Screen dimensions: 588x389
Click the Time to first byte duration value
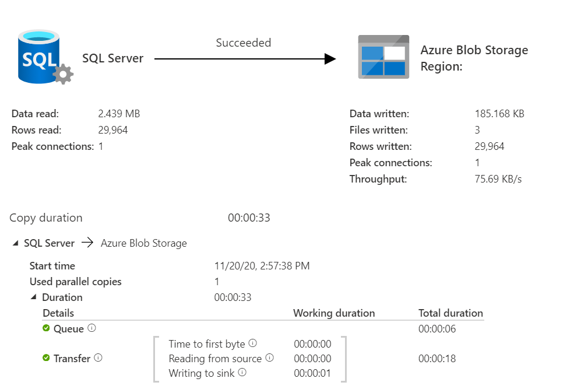point(312,344)
